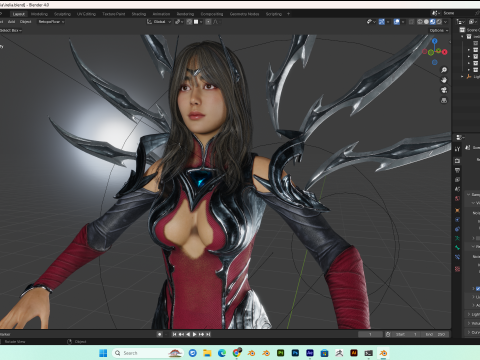Switch to solid viewport shading
The image size is (480, 360).
[426, 22]
